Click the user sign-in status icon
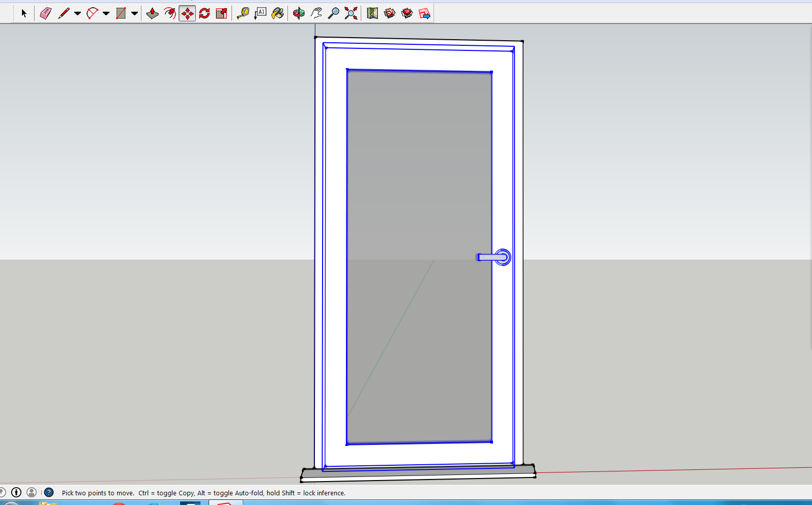Image resolution: width=812 pixels, height=505 pixels. (32, 492)
